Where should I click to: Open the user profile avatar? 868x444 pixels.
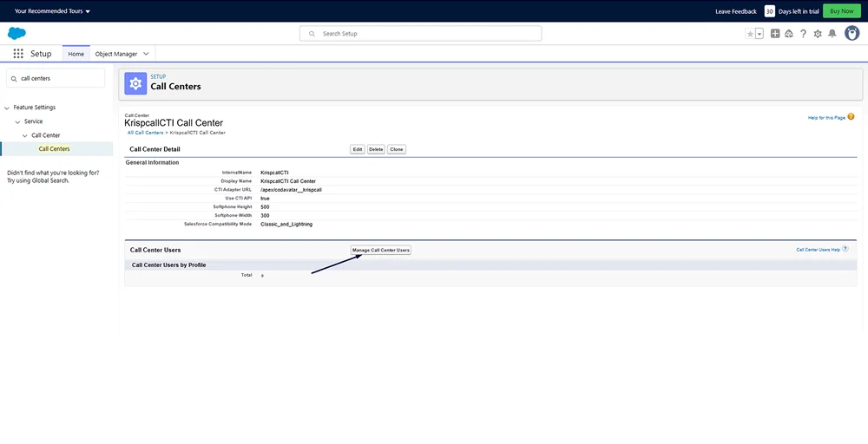tap(852, 33)
